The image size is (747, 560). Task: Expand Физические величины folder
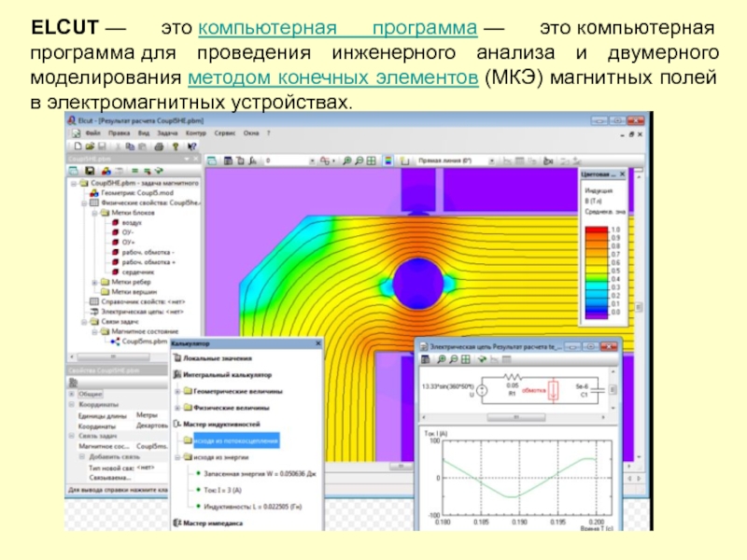coord(176,408)
